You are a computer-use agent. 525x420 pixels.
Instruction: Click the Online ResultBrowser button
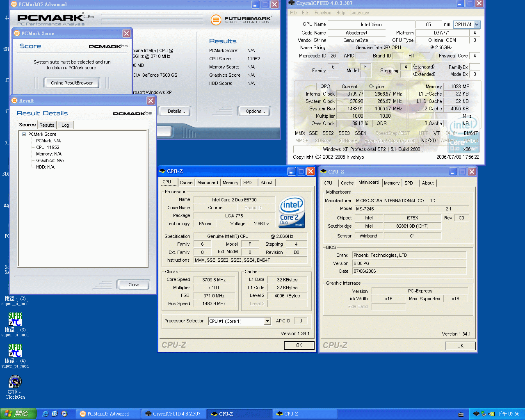(72, 83)
